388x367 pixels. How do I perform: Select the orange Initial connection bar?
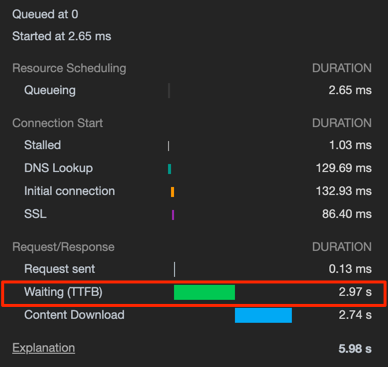pos(172,192)
